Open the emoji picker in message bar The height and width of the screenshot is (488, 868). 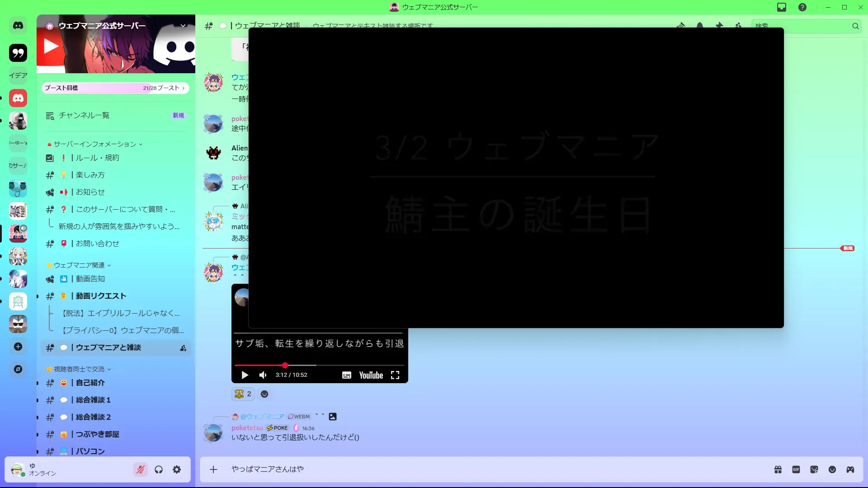click(x=832, y=469)
